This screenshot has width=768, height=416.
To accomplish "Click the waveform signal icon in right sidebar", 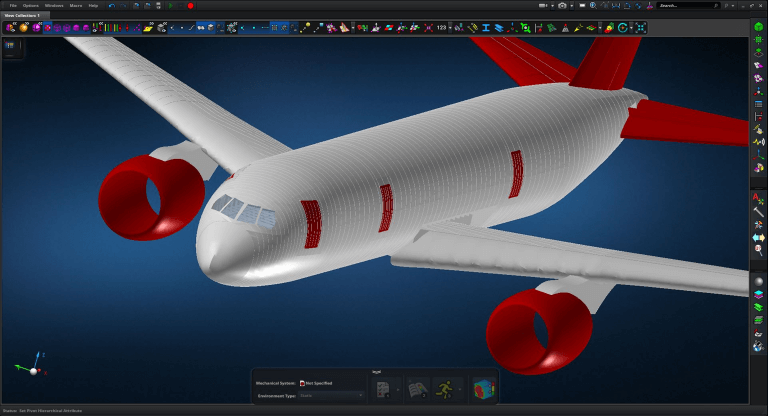I will pos(758,142).
